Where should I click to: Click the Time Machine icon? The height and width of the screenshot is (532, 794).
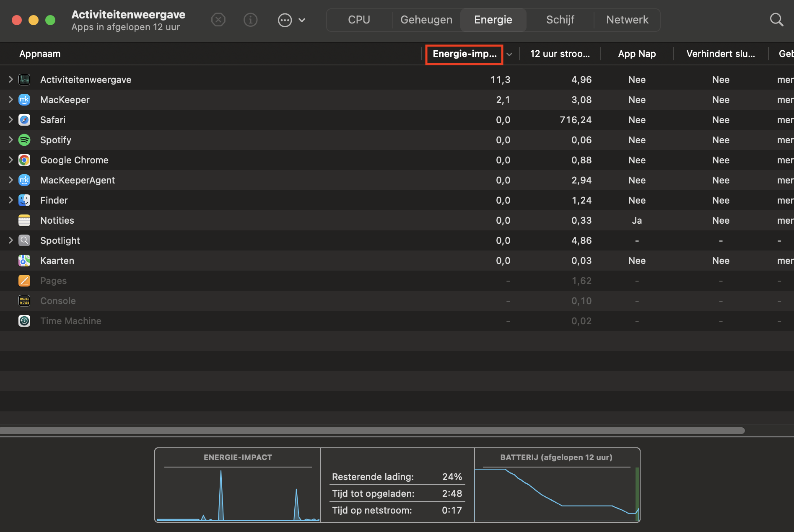24,321
